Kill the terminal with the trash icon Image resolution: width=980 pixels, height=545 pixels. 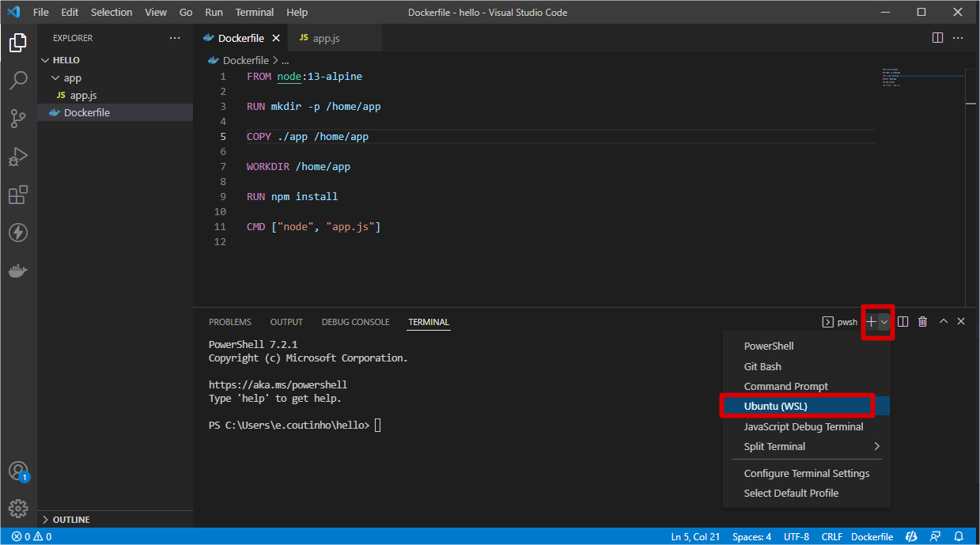coord(922,322)
